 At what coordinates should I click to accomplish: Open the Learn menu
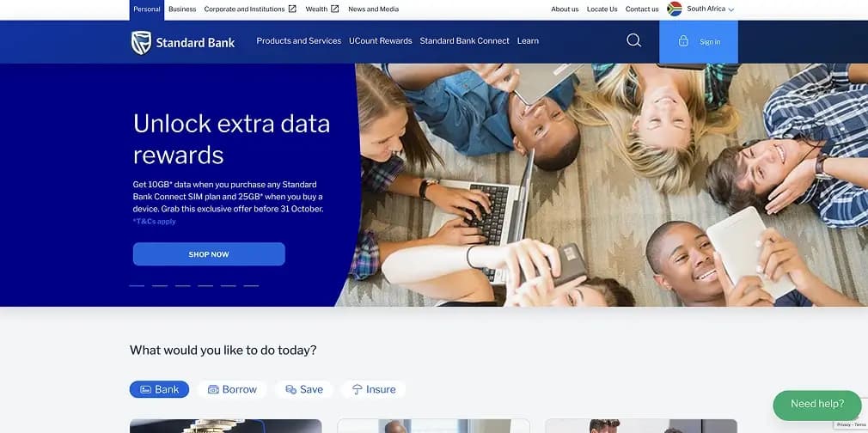click(528, 41)
